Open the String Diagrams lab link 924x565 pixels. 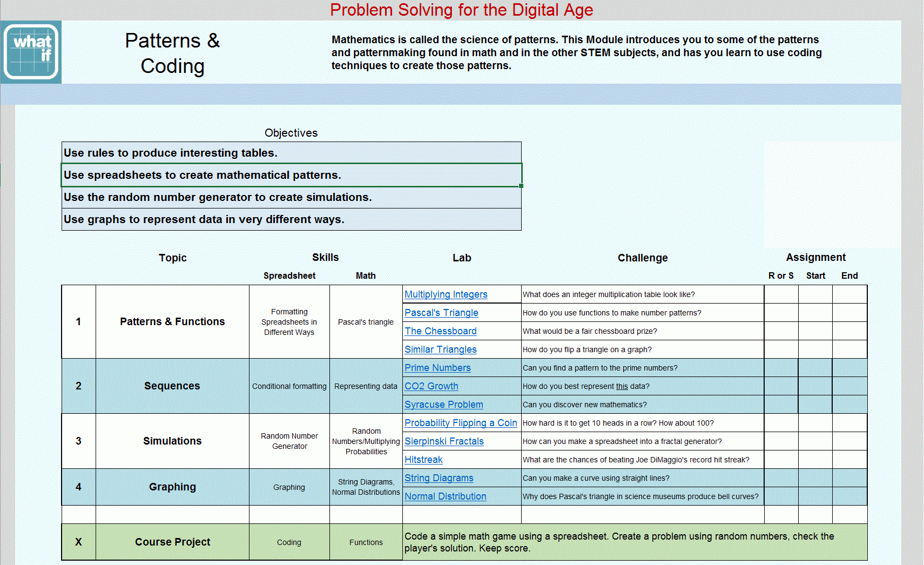(439, 478)
